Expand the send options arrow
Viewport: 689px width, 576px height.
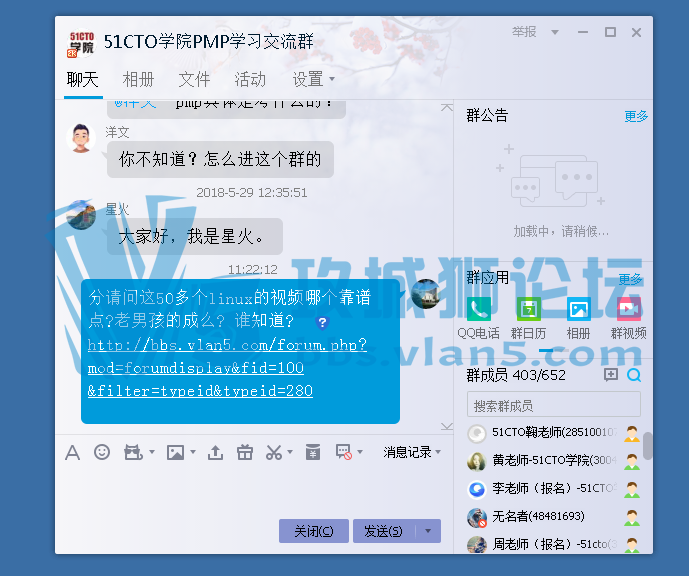[428, 531]
